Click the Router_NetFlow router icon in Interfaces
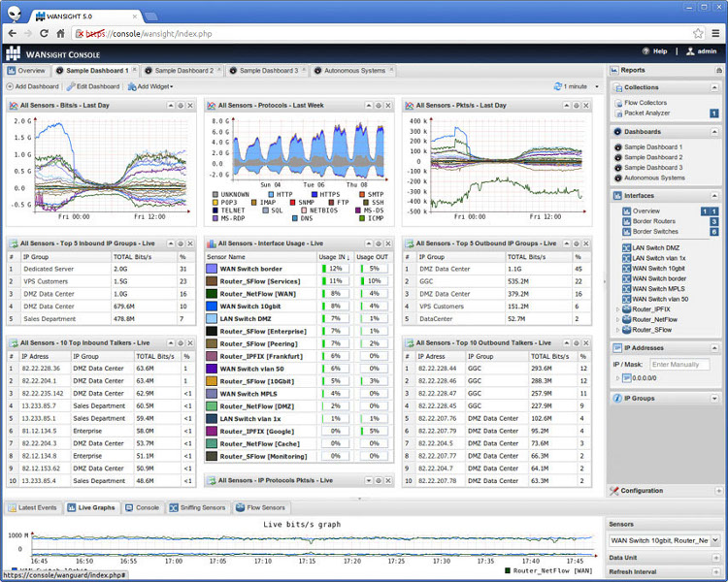728x582 pixels. pyautogui.click(x=626, y=319)
